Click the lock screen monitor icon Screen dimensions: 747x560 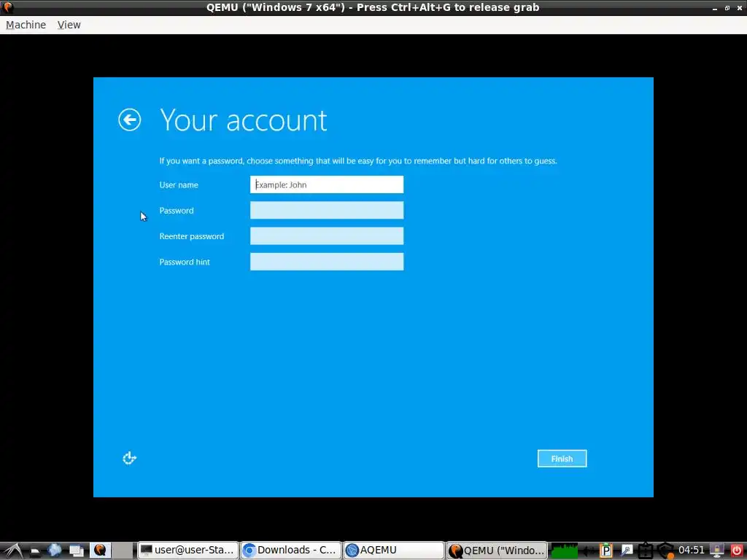[716, 551]
